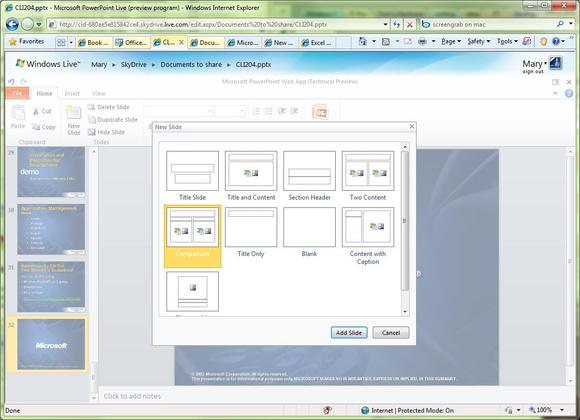The image size is (580, 420).
Task: Click the sign out link
Action: pos(533,71)
